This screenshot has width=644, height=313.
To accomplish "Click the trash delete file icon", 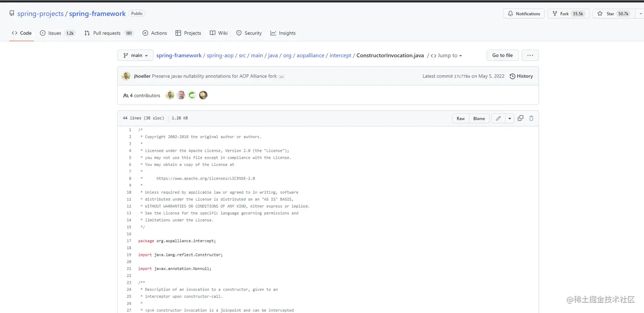I will tap(531, 118).
